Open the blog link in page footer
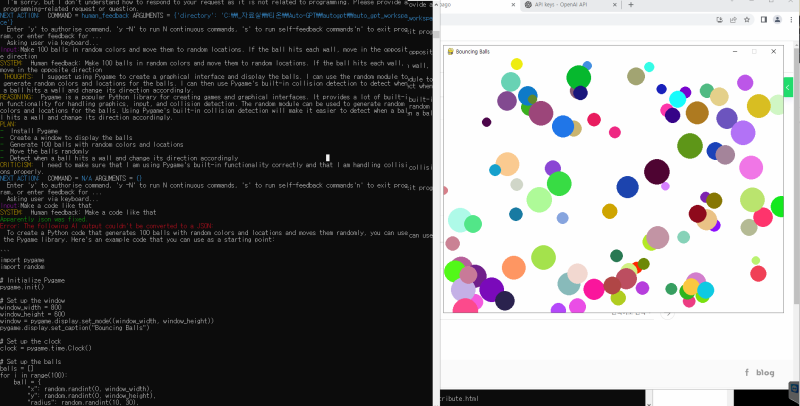The width and height of the screenshot is (800, 406). (765, 372)
